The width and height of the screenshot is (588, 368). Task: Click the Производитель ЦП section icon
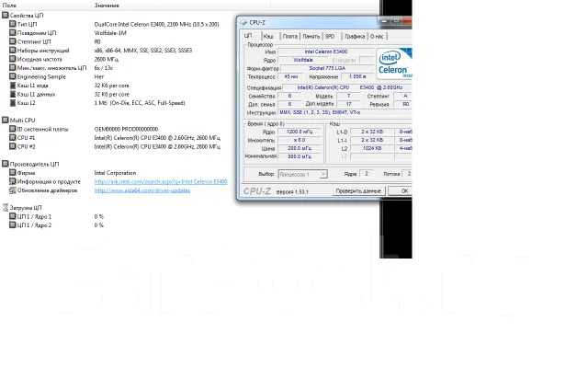click(6, 164)
